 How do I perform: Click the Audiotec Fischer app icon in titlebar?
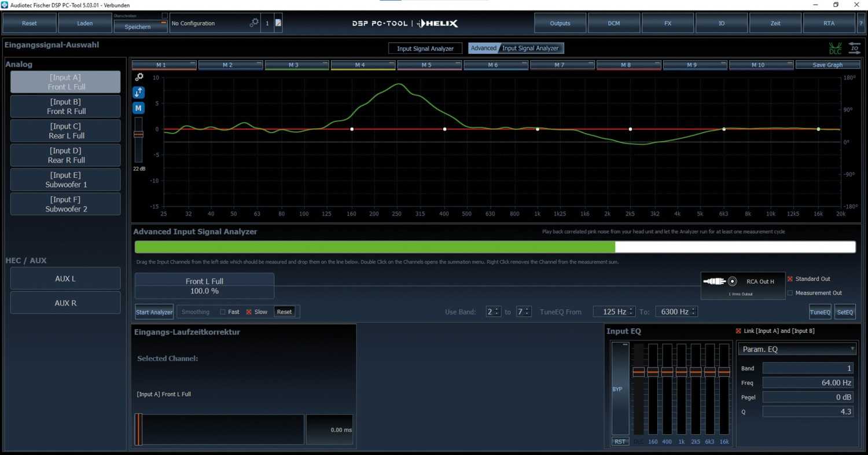[x=5, y=5]
